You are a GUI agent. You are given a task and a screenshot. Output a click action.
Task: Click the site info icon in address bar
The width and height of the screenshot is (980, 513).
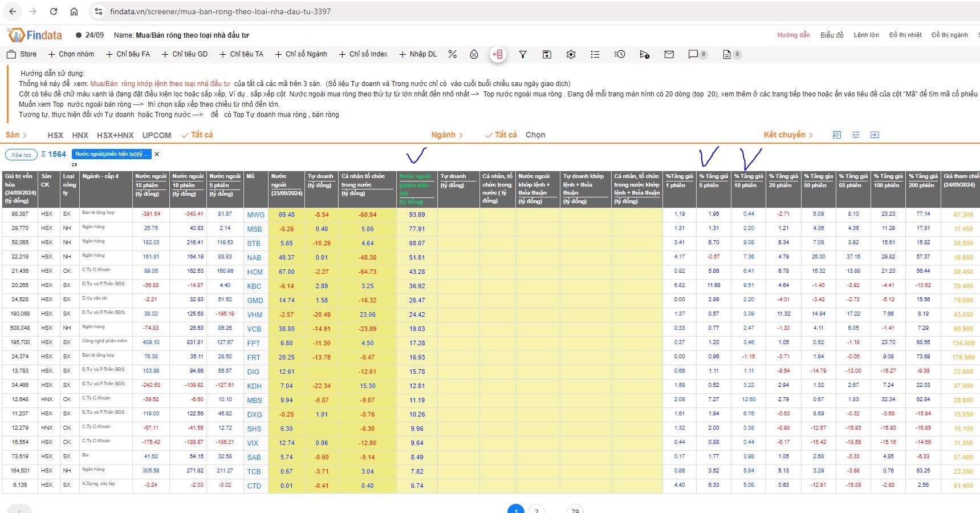pyautogui.click(x=99, y=11)
